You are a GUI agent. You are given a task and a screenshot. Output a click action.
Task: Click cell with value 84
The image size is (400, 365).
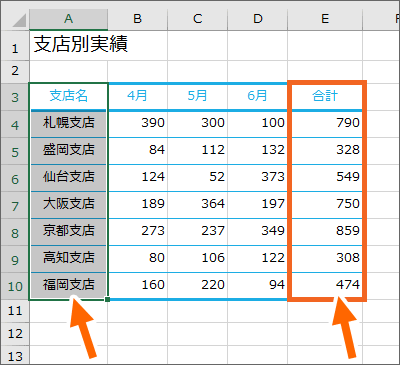(x=138, y=151)
